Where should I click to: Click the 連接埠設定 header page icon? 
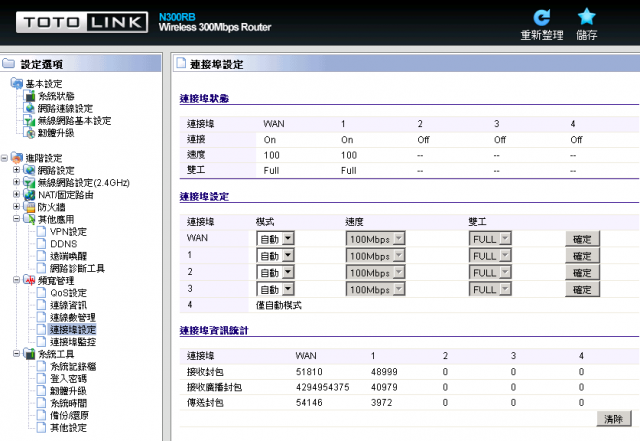click(181, 63)
